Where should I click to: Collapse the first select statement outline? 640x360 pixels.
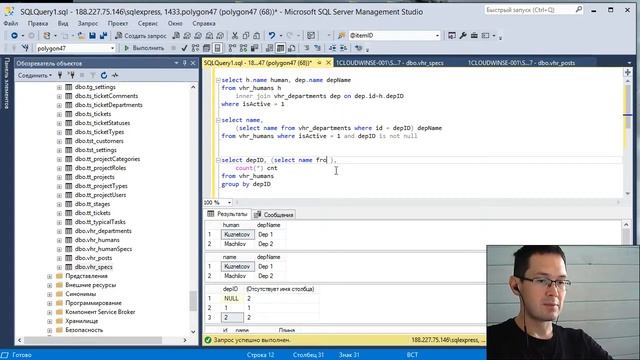(x=218, y=80)
